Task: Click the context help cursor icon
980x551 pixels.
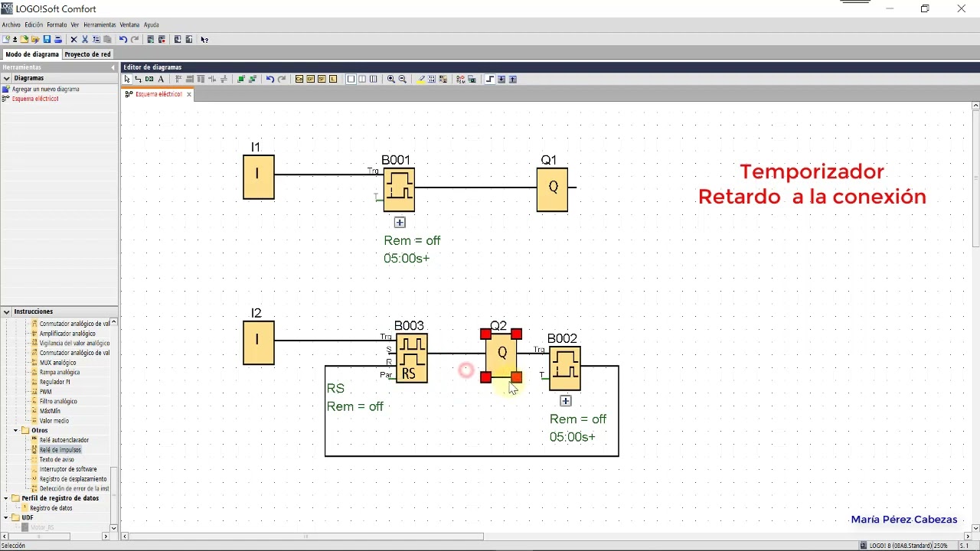Action: pyautogui.click(x=204, y=39)
